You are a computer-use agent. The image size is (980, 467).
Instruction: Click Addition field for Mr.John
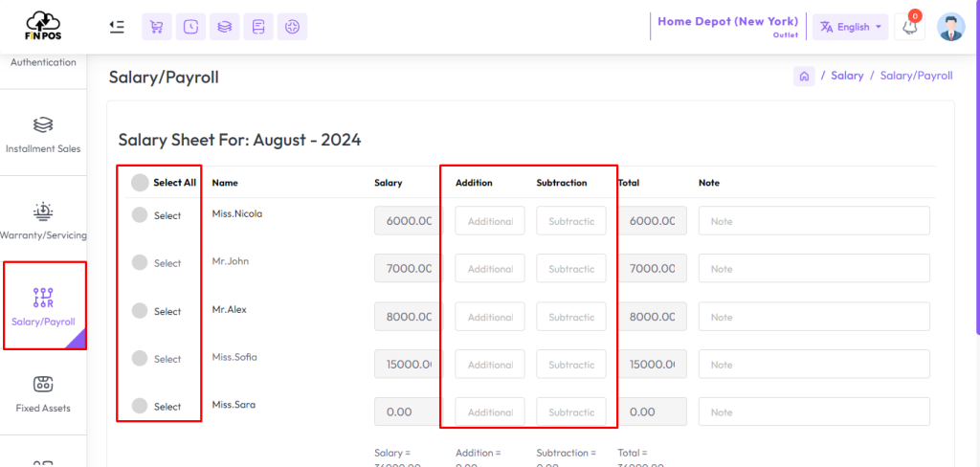pos(490,268)
